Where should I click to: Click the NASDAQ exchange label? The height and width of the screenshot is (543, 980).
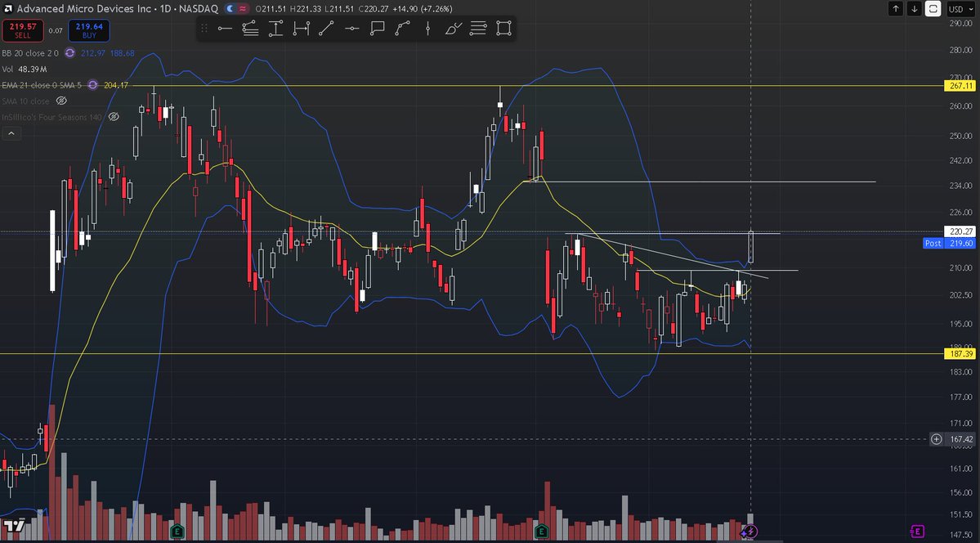199,9
